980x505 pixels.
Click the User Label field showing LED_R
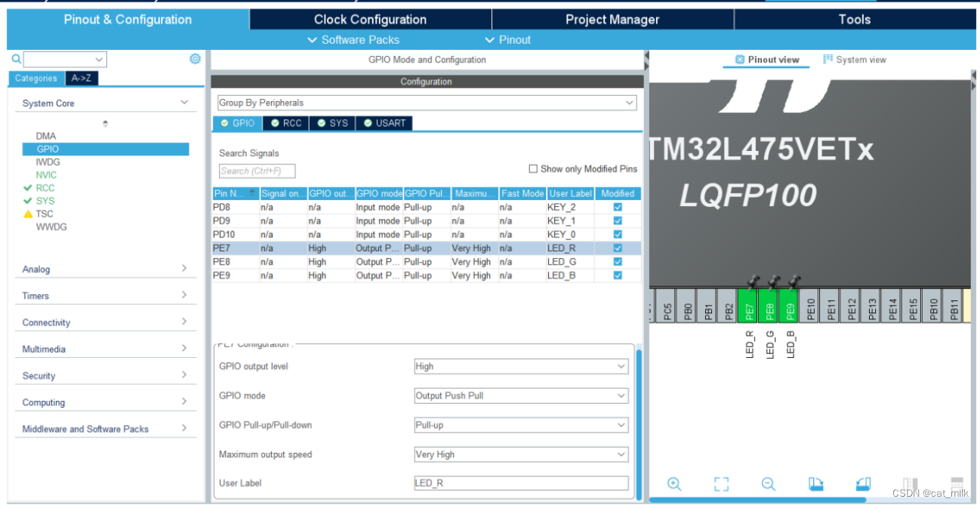point(521,483)
